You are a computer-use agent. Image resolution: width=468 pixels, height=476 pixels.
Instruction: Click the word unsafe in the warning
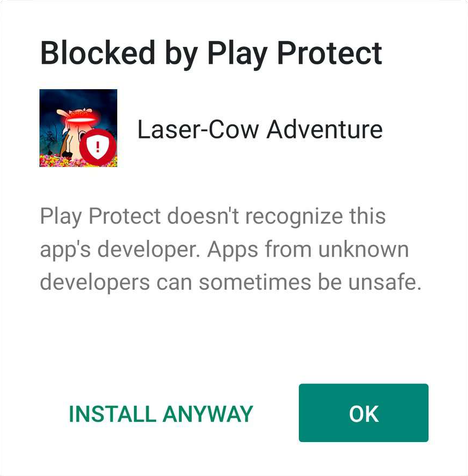coord(385,282)
